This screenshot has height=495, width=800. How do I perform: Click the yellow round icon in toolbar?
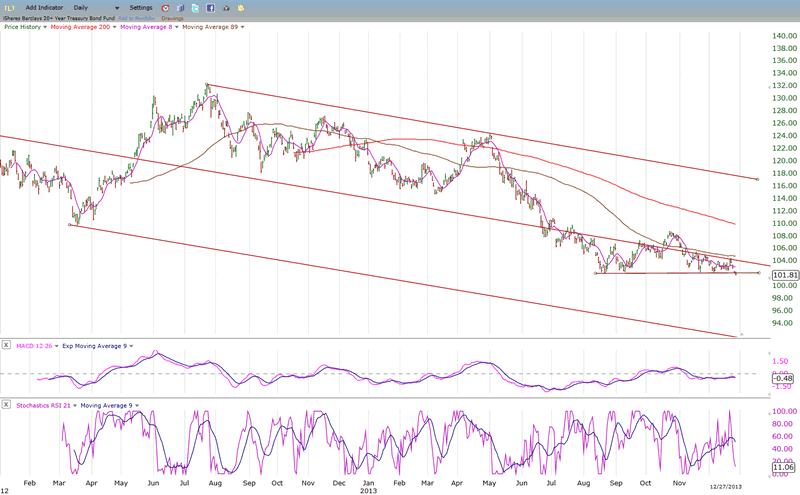coord(241,7)
